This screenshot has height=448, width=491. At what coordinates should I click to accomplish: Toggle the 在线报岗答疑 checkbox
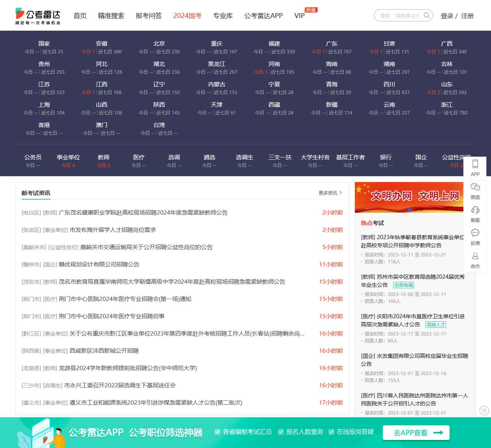(331, 431)
